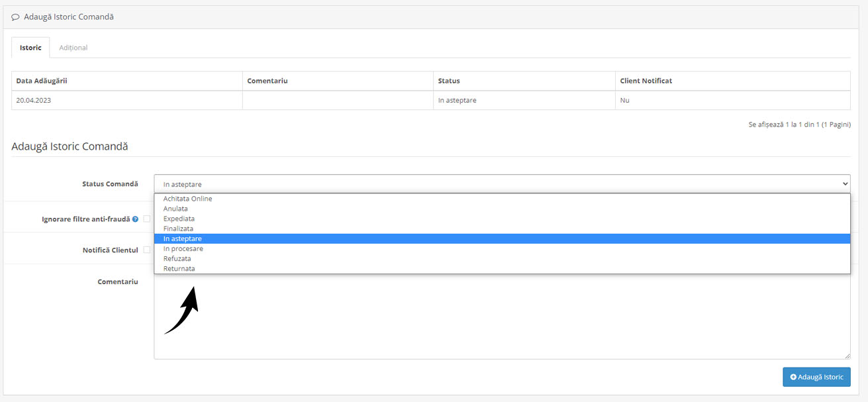Screen dimensions: 868x402
Task: Click the Ignorare filtre anti-fraudă label text
Action: pyautogui.click(x=86, y=219)
